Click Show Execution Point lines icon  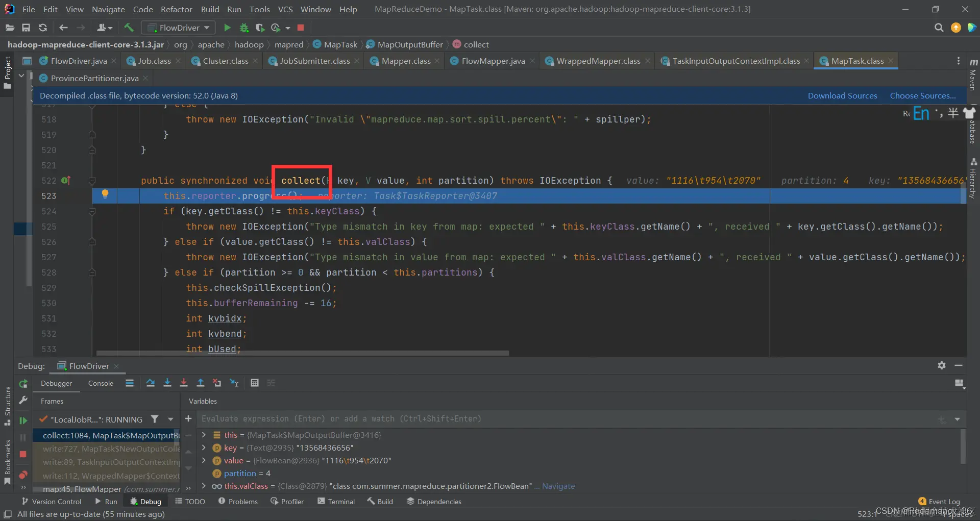pos(130,383)
